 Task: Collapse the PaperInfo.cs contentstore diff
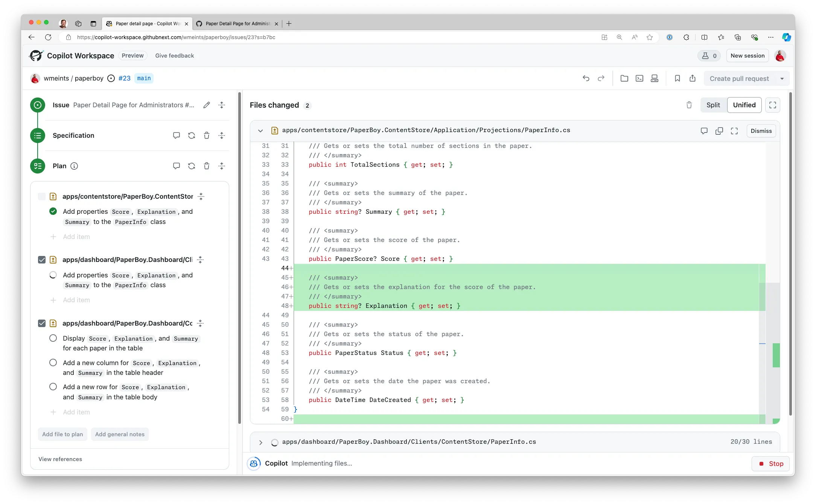pyautogui.click(x=260, y=131)
